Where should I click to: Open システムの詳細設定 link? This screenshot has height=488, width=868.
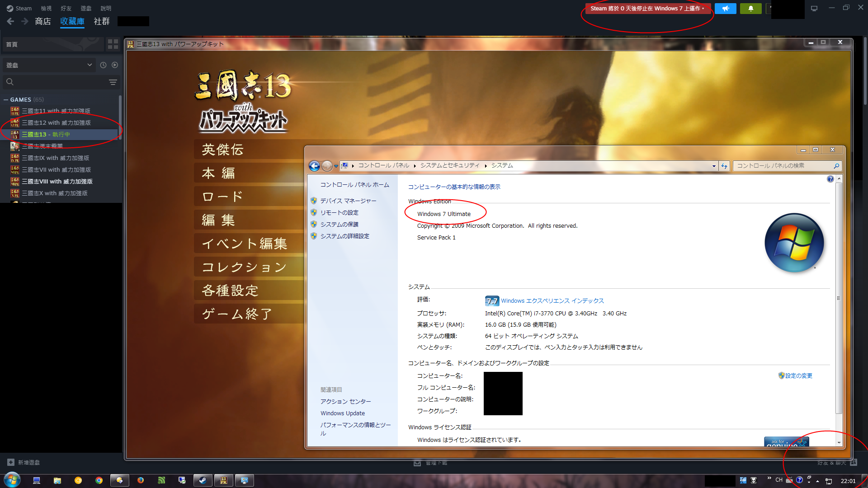[344, 236]
